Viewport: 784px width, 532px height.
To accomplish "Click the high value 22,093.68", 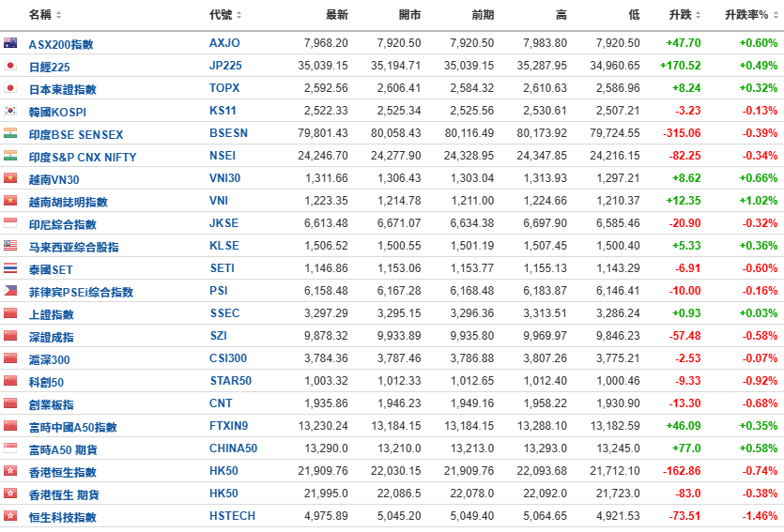I will point(542,471).
